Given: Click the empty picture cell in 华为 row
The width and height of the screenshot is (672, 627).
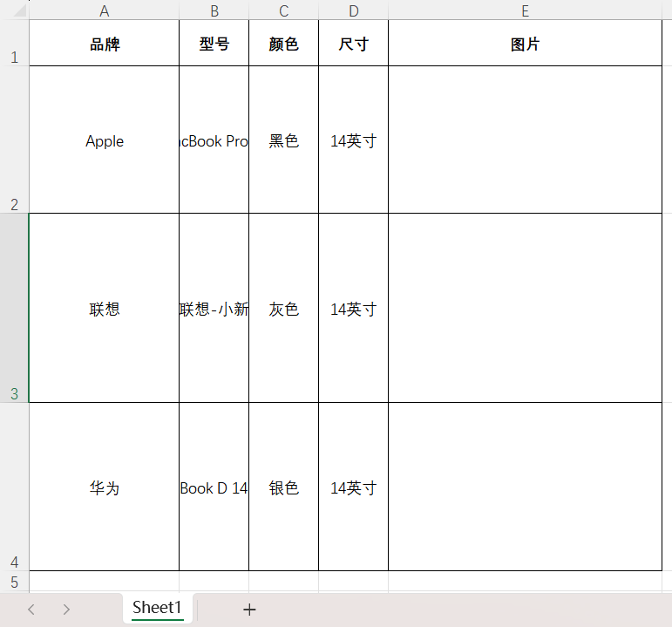Looking at the screenshot, I should [x=525, y=487].
